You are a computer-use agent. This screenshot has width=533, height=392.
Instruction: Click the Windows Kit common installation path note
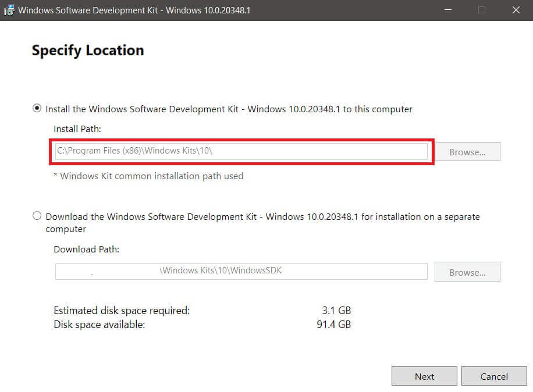(148, 176)
